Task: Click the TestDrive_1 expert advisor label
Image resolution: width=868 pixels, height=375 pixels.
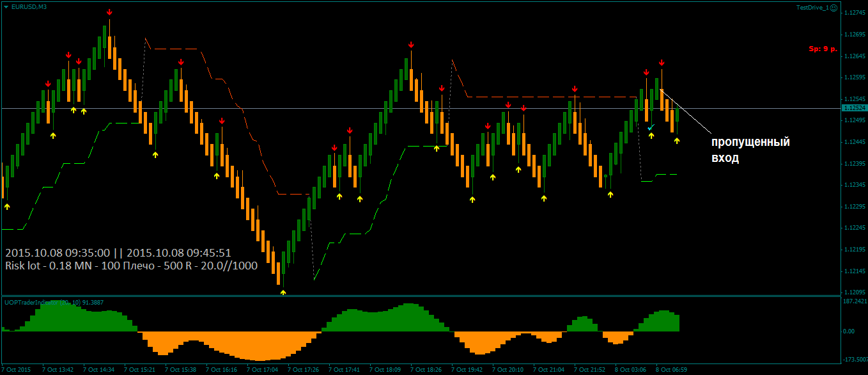Action: [812, 7]
